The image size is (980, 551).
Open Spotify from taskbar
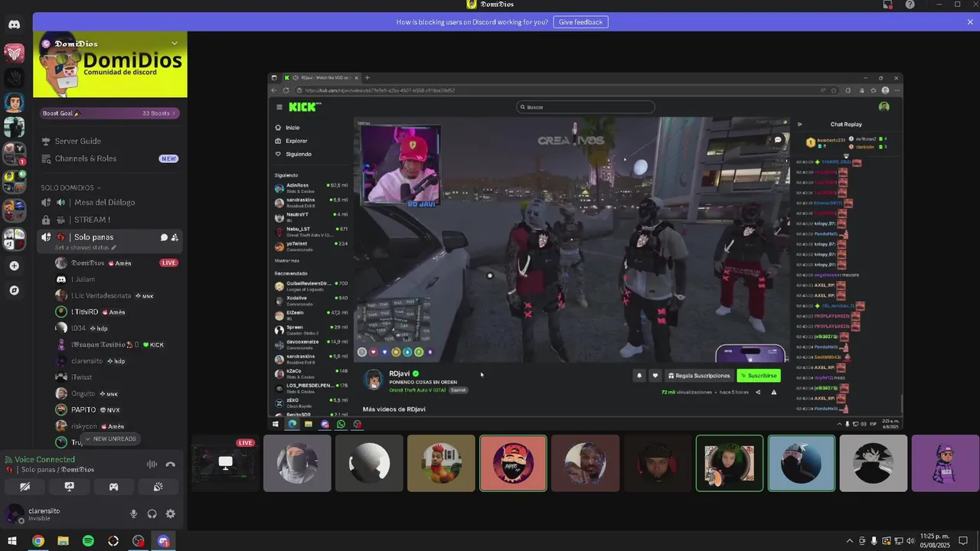pos(88,541)
